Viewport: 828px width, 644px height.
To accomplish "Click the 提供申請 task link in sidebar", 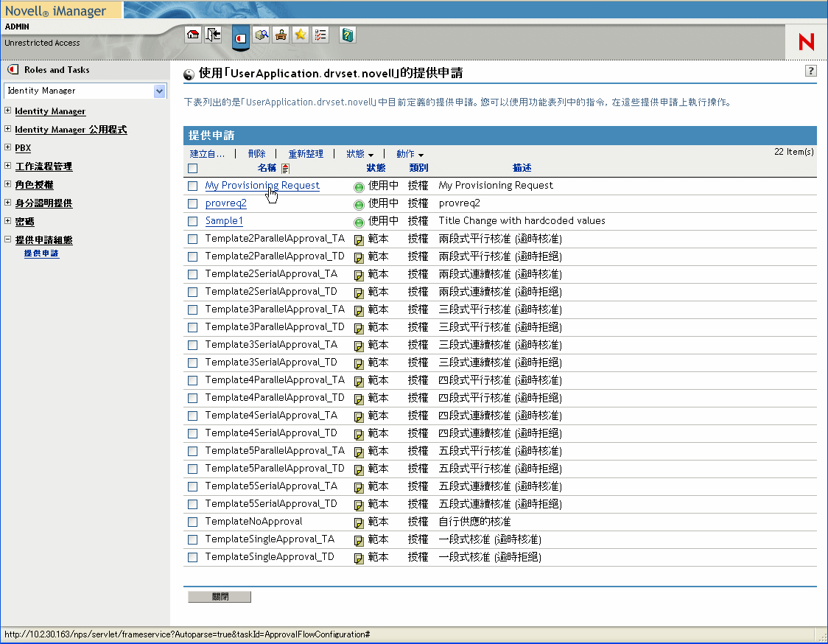I will pyautogui.click(x=41, y=253).
